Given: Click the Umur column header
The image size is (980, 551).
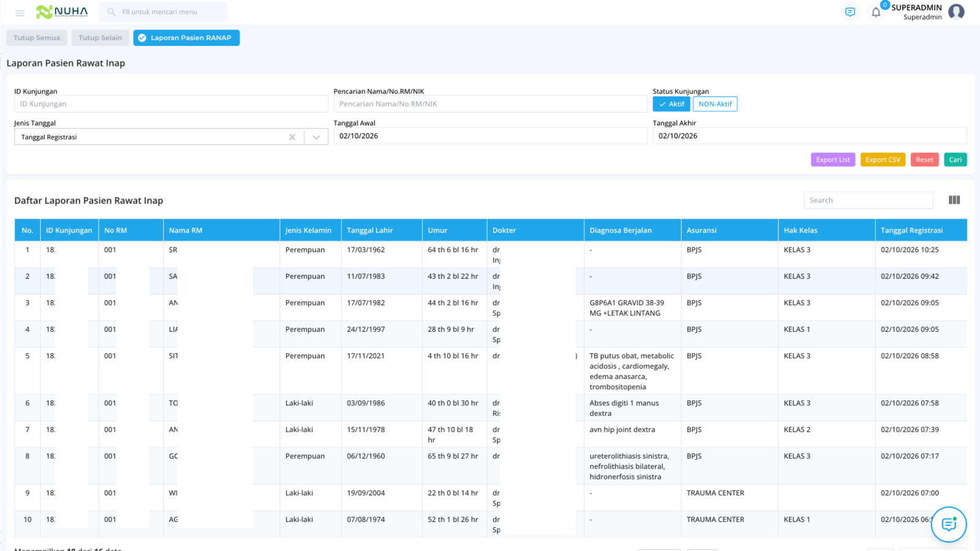Looking at the screenshot, I should (x=454, y=230).
